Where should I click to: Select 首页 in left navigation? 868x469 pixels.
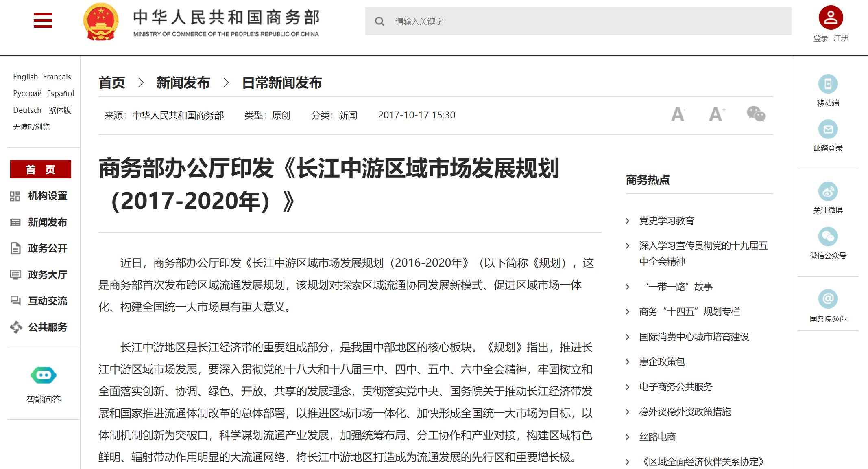click(x=41, y=169)
